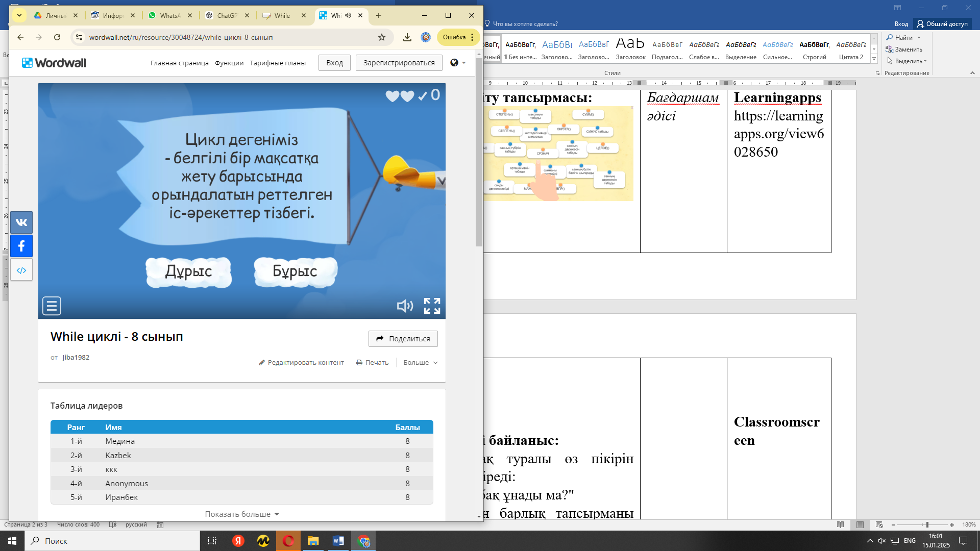Click Редактировать контент link
The width and height of the screenshot is (980, 551).
tap(301, 363)
